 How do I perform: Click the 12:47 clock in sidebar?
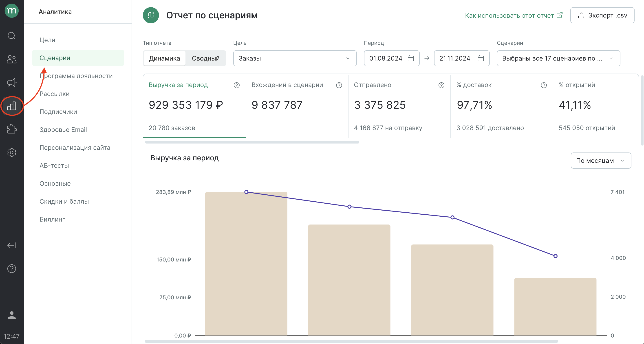click(11, 336)
